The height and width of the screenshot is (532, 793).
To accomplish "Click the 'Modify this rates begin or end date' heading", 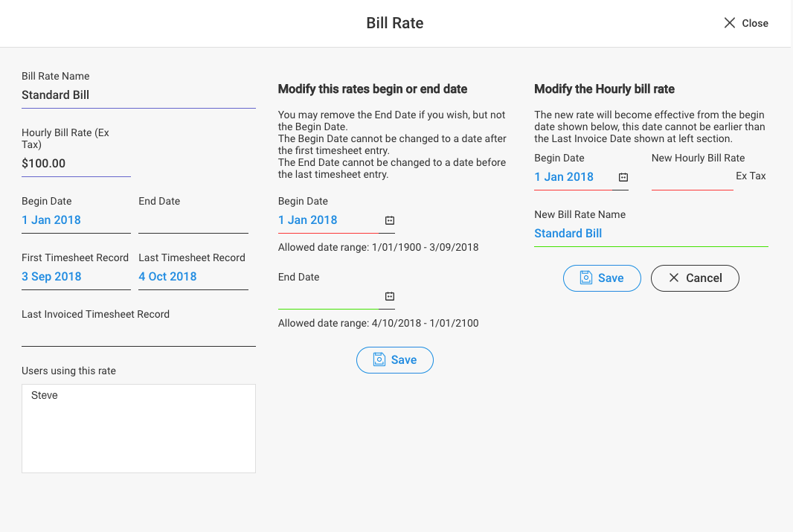I will coord(373,89).
